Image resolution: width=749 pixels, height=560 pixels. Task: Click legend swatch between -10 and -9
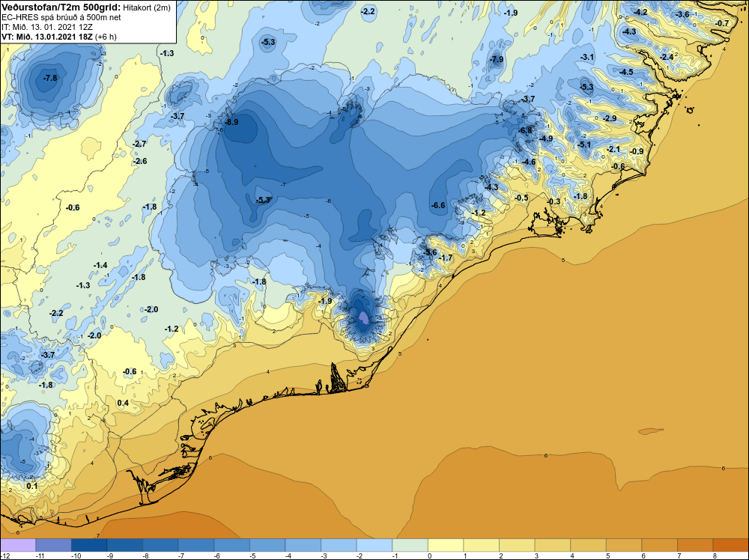(x=89, y=545)
